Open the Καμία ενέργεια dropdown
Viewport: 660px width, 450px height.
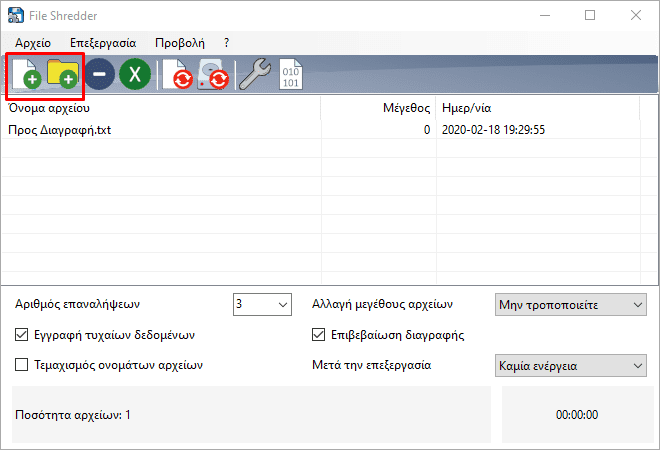570,365
